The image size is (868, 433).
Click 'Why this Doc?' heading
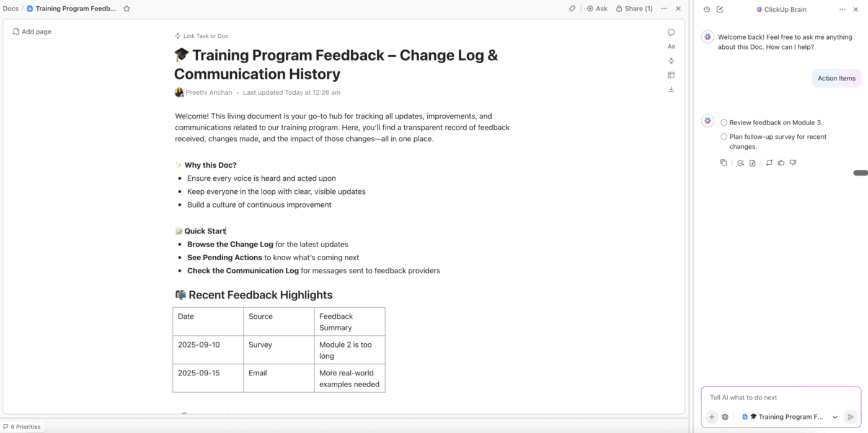(x=210, y=165)
